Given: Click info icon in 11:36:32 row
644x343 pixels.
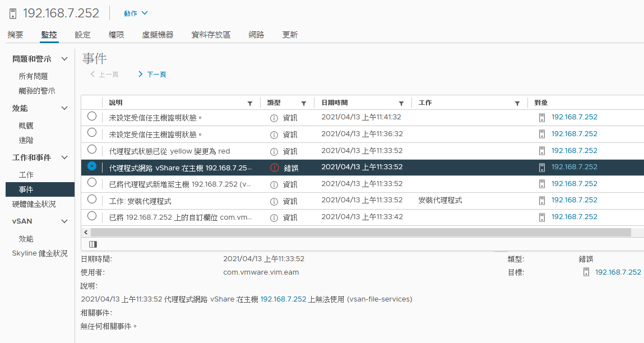Looking at the screenshot, I should coord(274,135).
